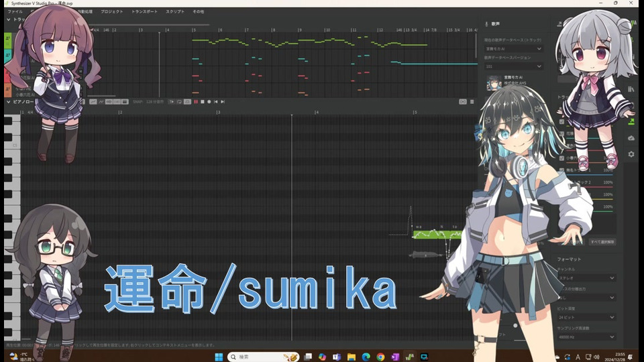Toggle the 無名トラック 1 checkbox
Viewport: 644px width, 362px height.
pyautogui.click(x=562, y=170)
